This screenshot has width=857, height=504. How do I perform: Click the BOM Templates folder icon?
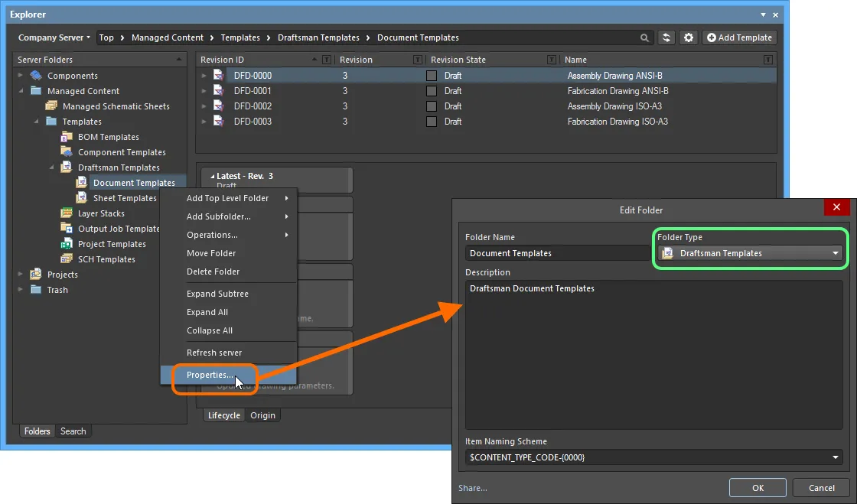66,136
